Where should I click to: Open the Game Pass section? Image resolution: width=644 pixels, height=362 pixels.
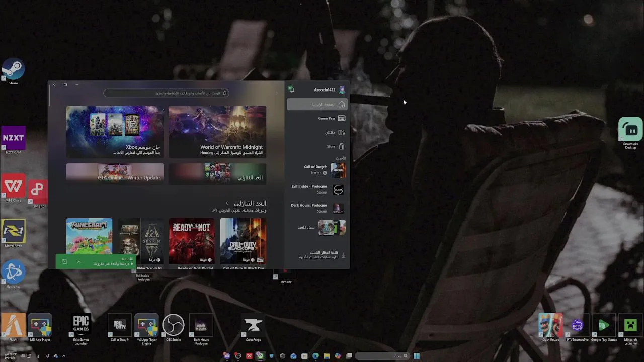(x=317, y=118)
